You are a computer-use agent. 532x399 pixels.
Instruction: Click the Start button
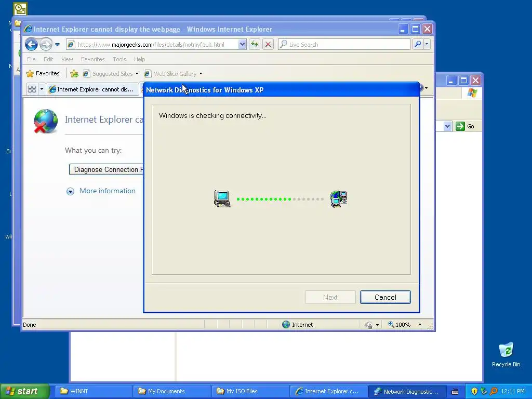(24, 391)
